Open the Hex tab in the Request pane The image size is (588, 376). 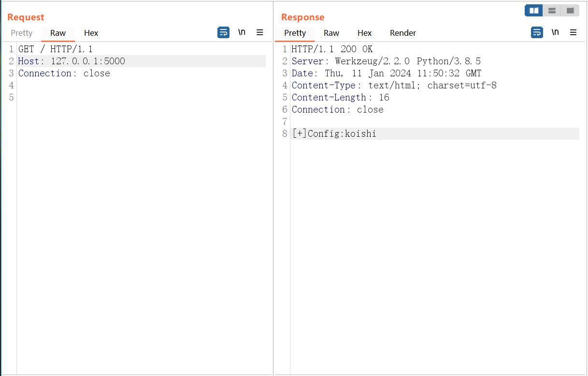91,33
